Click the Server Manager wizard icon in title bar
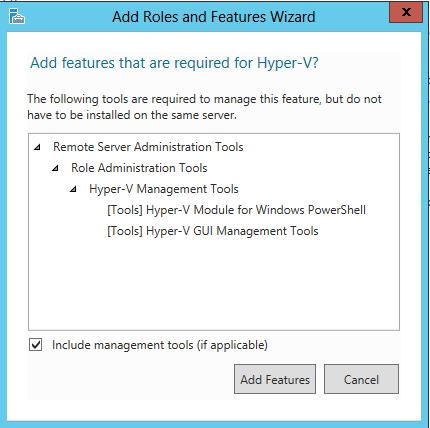430x428 pixels. coord(17,16)
